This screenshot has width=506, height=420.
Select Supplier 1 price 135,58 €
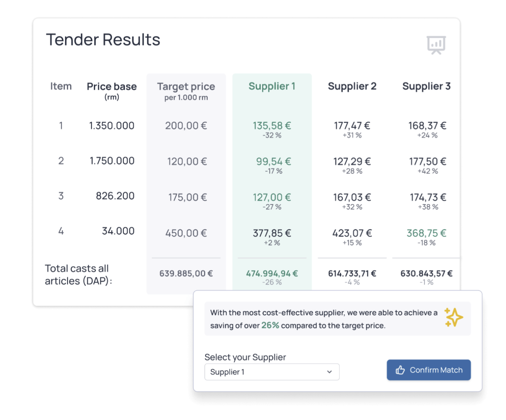pyautogui.click(x=272, y=126)
